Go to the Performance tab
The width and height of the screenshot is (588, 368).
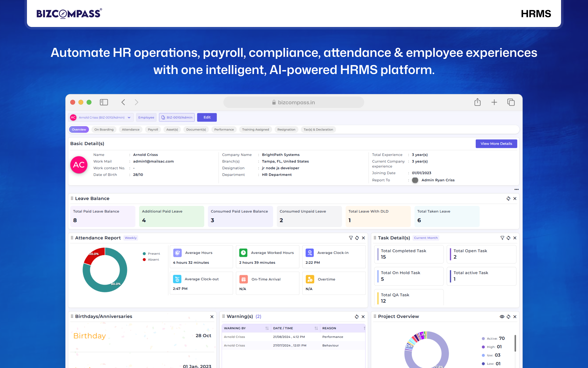(224, 129)
